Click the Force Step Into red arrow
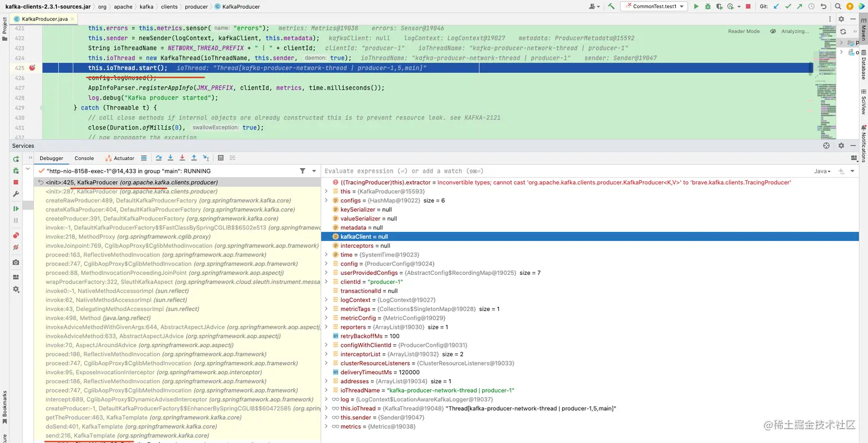This screenshot has width=868, height=443. pyautogui.click(x=182, y=158)
